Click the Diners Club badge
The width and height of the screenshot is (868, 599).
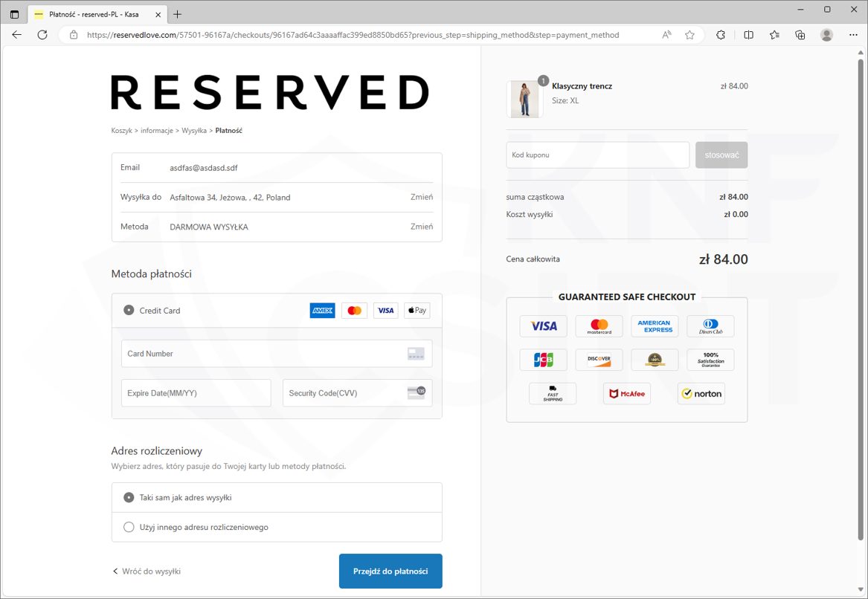click(x=710, y=326)
